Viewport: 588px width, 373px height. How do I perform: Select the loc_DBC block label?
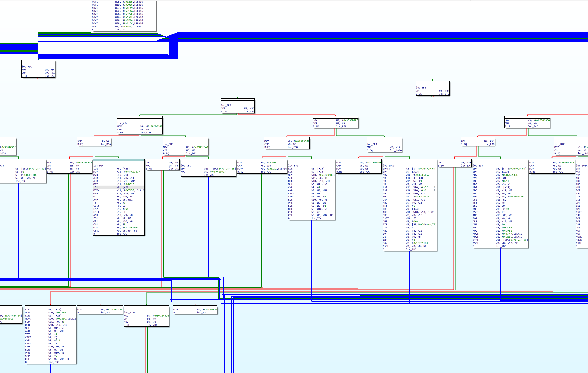186,166
